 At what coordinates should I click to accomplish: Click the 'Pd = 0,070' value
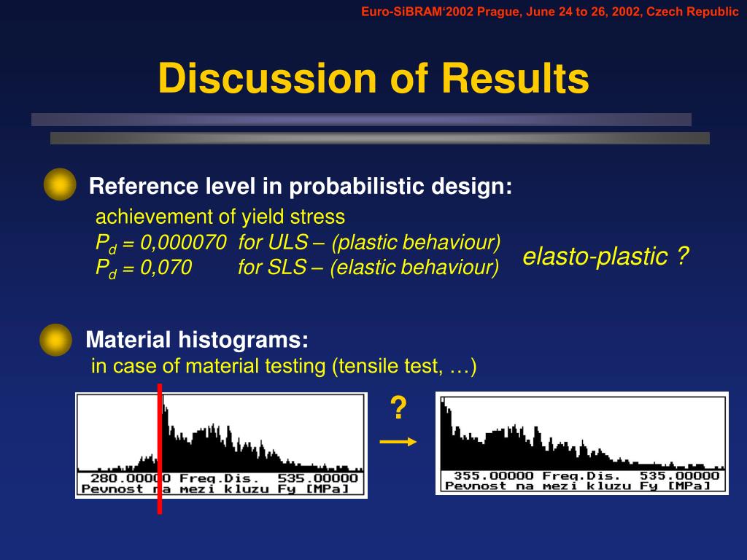click(144, 268)
